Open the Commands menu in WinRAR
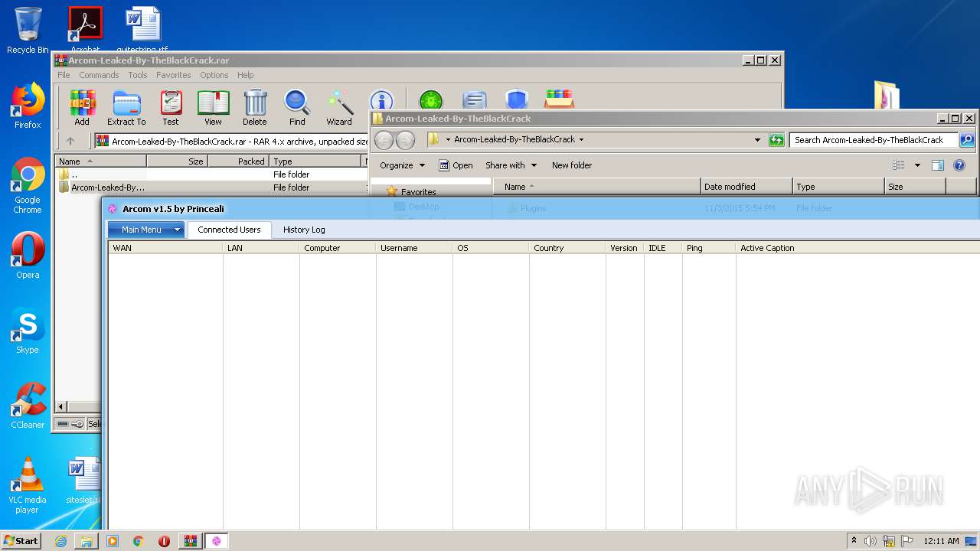 (99, 75)
